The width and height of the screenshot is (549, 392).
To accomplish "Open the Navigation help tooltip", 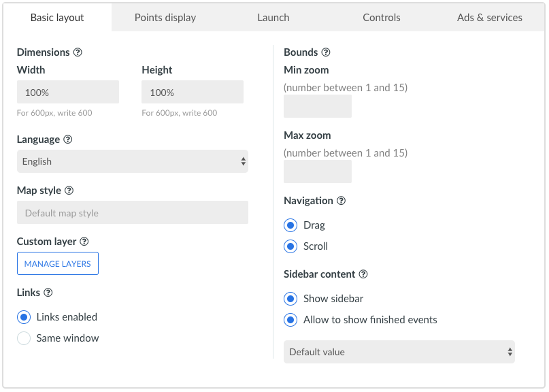I will coord(340,201).
